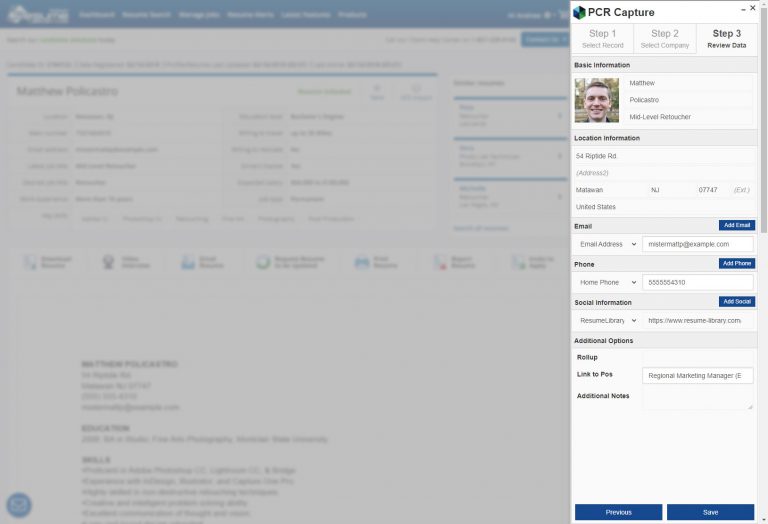Click the PCR Capture logo icon
Screen dimensions: 768x524
point(579,12)
